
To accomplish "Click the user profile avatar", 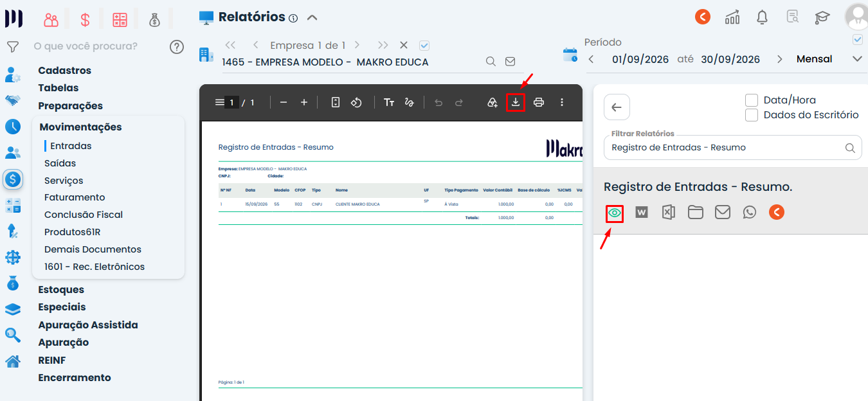I will point(856,17).
